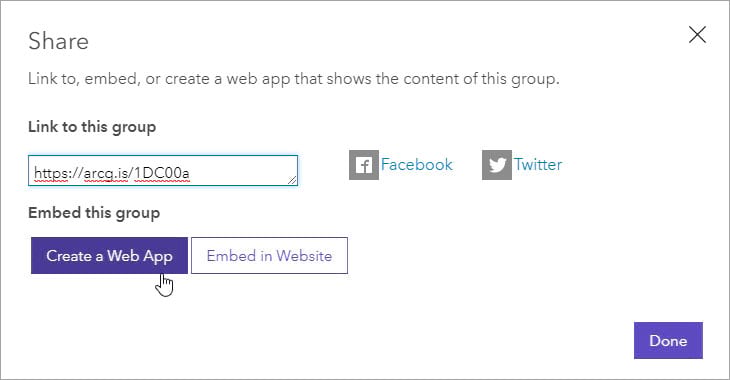Open the Twitter text link
The image size is (730, 380).
(x=538, y=164)
